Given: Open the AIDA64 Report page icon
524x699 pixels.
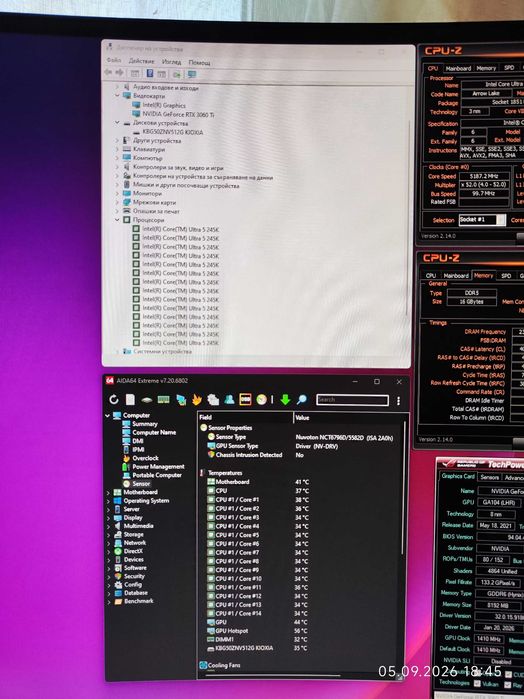Looking at the screenshot, I should pos(130,399).
